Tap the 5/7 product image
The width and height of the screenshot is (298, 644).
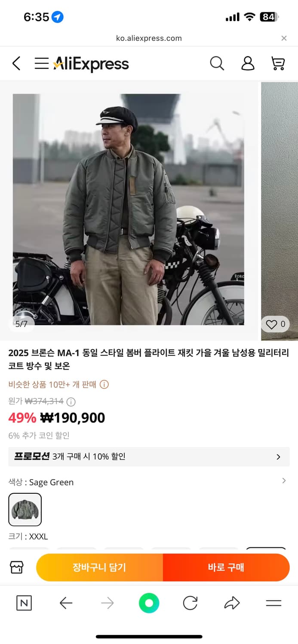pos(129,206)
